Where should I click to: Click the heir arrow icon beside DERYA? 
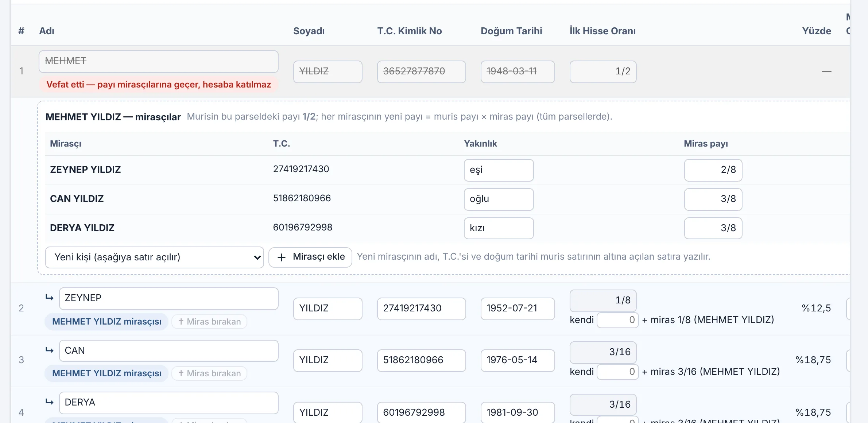pos(50,402)
